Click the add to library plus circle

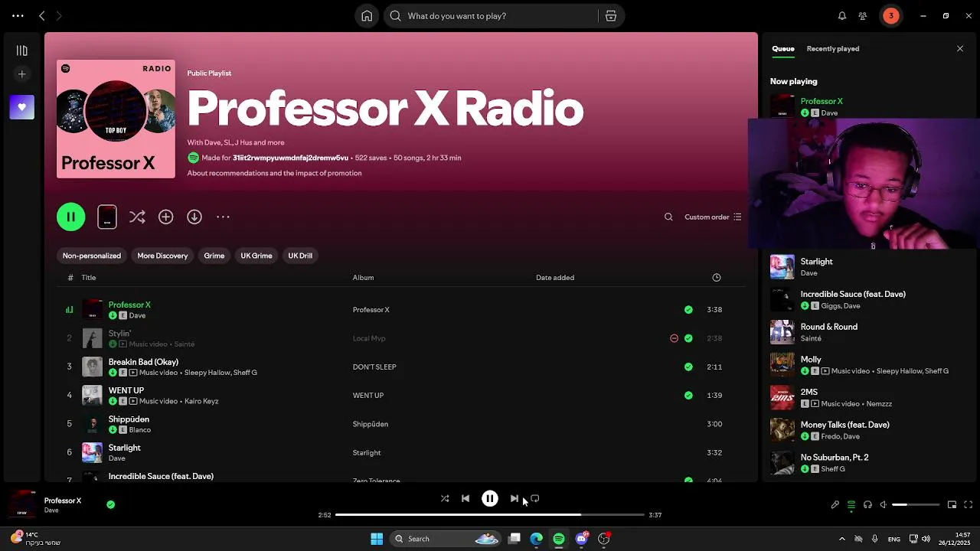point(165,217)
